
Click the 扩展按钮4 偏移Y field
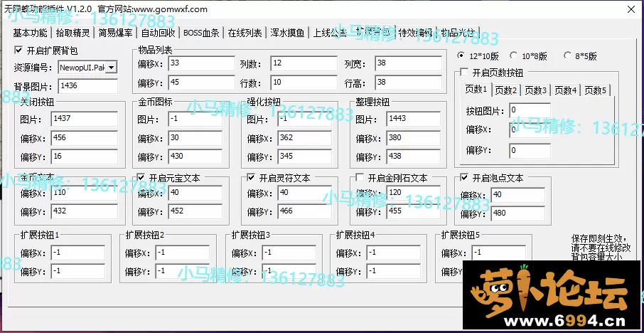point(394,271)
